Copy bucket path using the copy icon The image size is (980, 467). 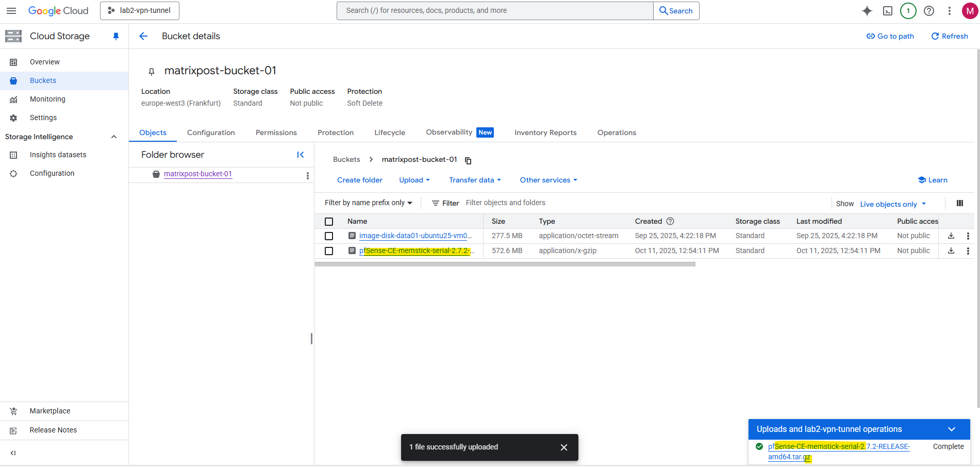pyautogui.click(x=468, y=160)
